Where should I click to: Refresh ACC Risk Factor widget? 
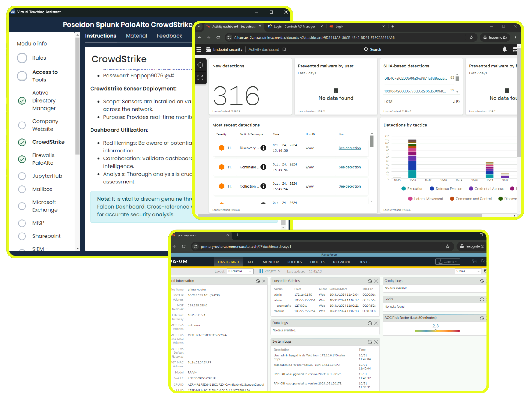(482, 318)
